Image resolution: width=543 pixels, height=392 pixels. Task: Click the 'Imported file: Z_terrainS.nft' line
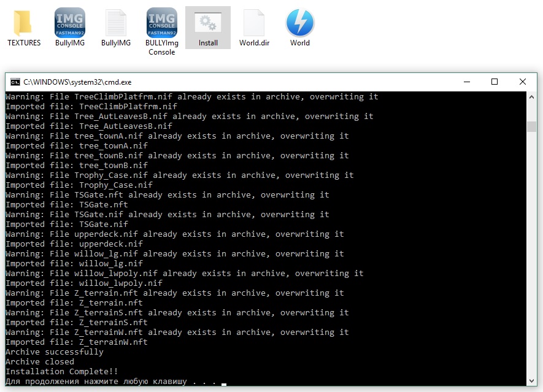[77, 323]
